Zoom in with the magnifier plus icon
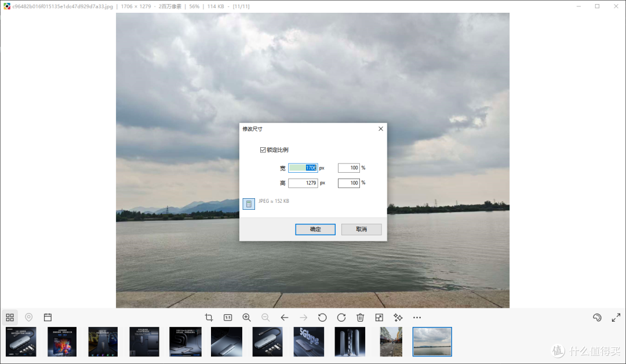Screen dimensions: 626x364 [x=247, y=317]
